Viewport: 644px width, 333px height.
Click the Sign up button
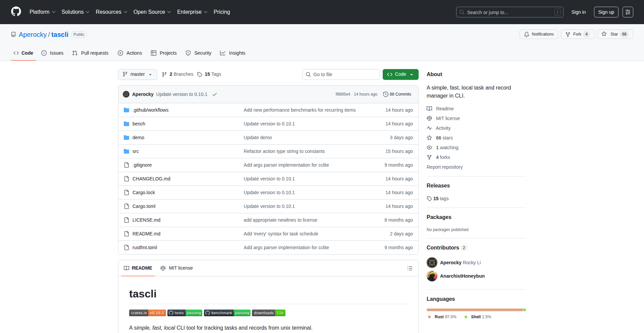(x=606, y=12)
